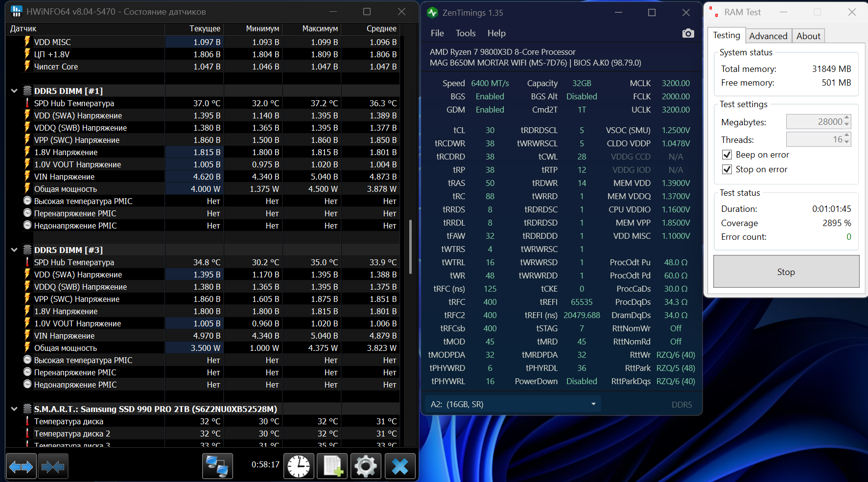This screenshot has width=868, height=482.
Task: Switch to the Advanced tab in RAM Test
Action: click(x=768, y=36)
